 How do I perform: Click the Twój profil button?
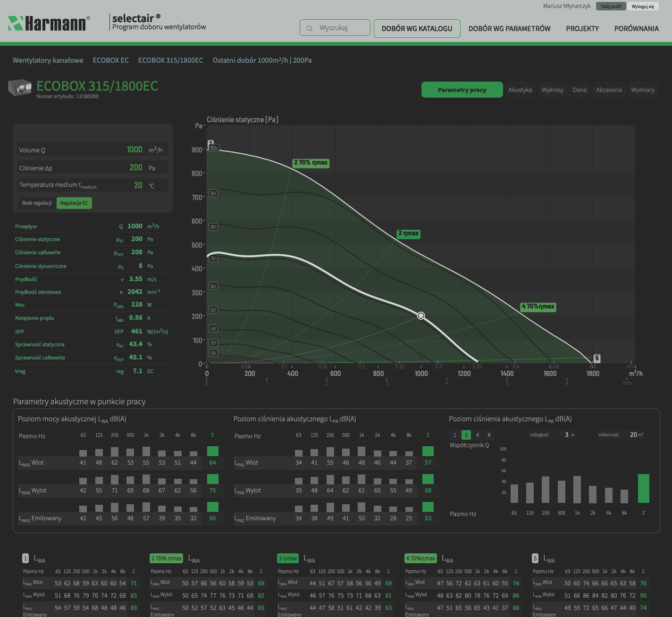coord(611,6)
